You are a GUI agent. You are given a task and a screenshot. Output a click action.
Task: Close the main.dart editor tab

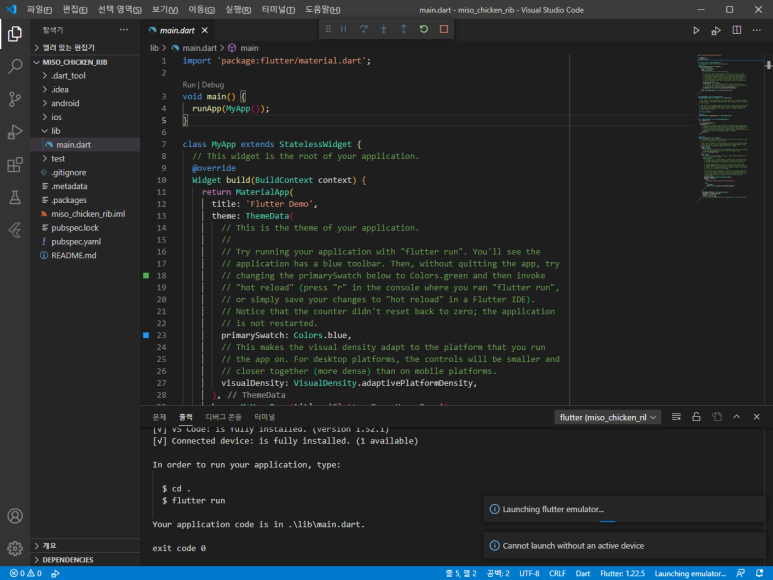[x=205, y=31]
